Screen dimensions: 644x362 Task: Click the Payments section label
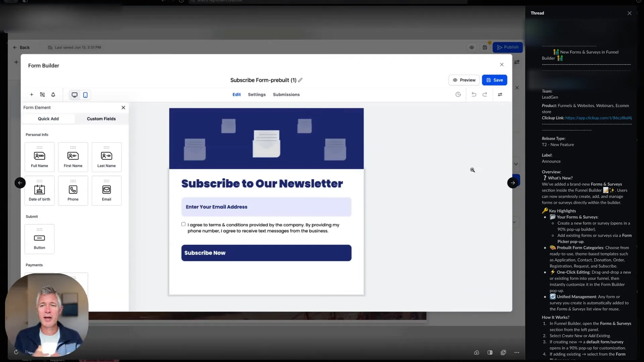tap(34, 265)
